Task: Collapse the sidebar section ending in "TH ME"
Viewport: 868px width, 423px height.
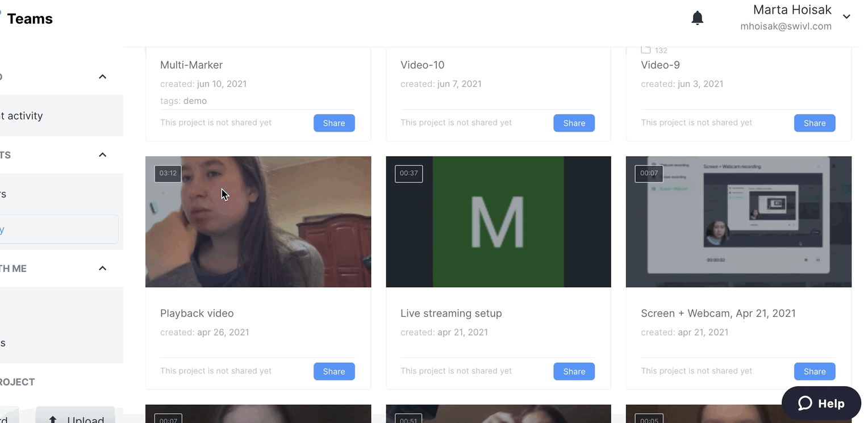Action: point(102,269)
